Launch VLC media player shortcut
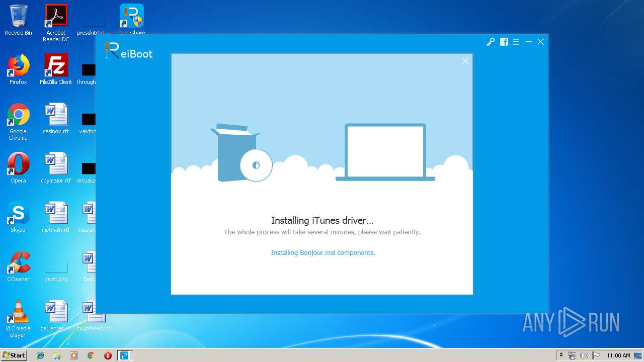The height and width of the screenshot is (362, 644). point(18,319)
